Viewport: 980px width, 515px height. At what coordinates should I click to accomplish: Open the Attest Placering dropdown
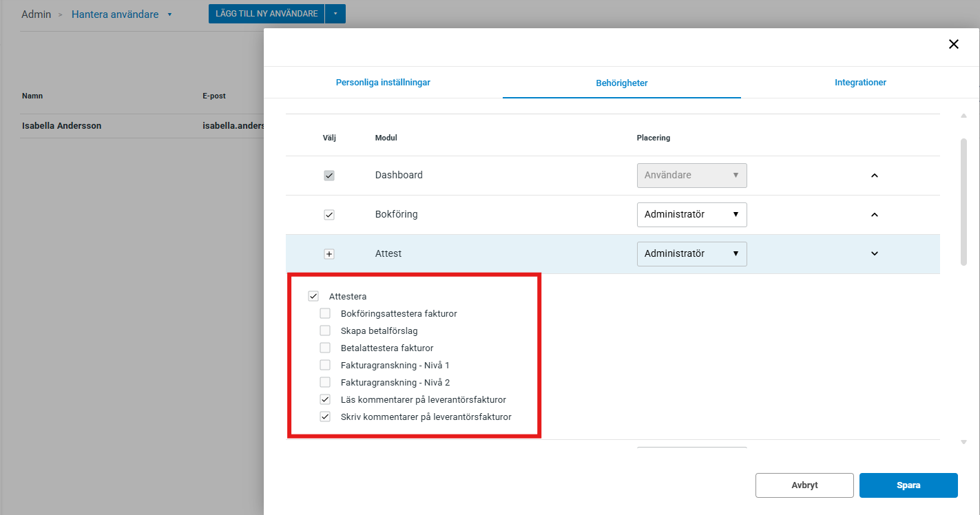691,254
